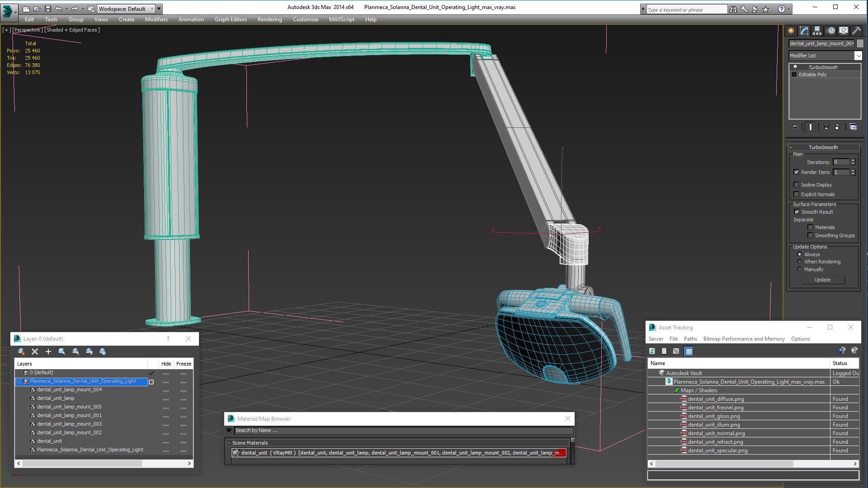The image size is (868, 488).
Task: Toggle the Smooth Result checkbox
Action: coord(797,212)
